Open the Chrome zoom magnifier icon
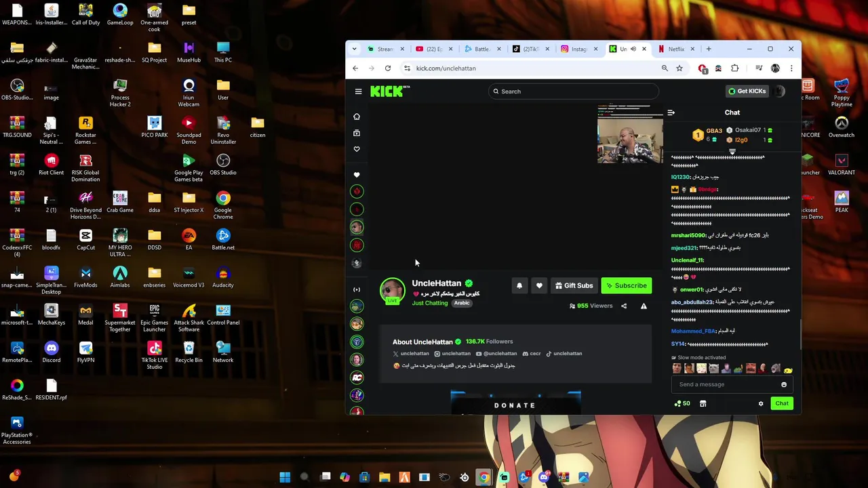The height and width of the screenshot is (488, 868). click(x=665, y=68)
